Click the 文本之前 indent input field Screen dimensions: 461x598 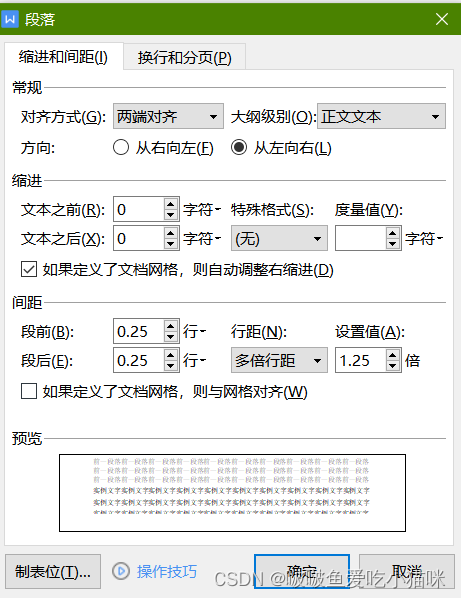click(139, 209)
